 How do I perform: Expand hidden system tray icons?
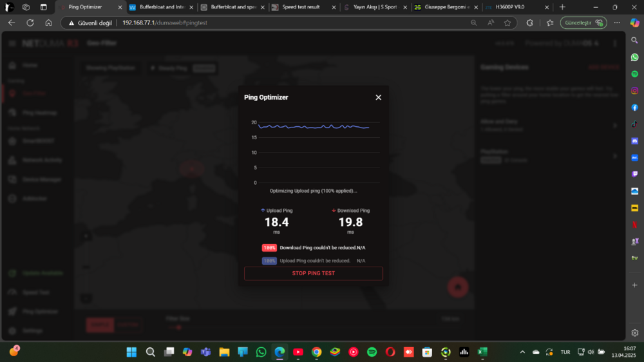point(522,352)
